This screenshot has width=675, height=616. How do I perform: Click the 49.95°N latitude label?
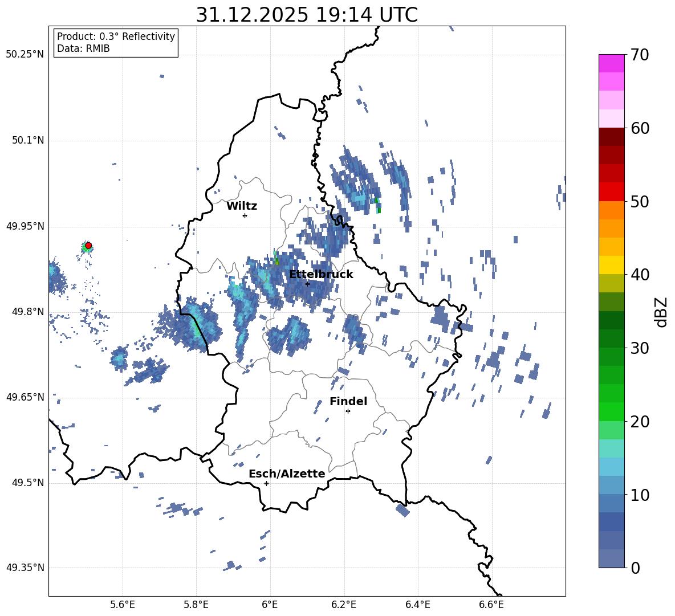[x=25, y=226]
